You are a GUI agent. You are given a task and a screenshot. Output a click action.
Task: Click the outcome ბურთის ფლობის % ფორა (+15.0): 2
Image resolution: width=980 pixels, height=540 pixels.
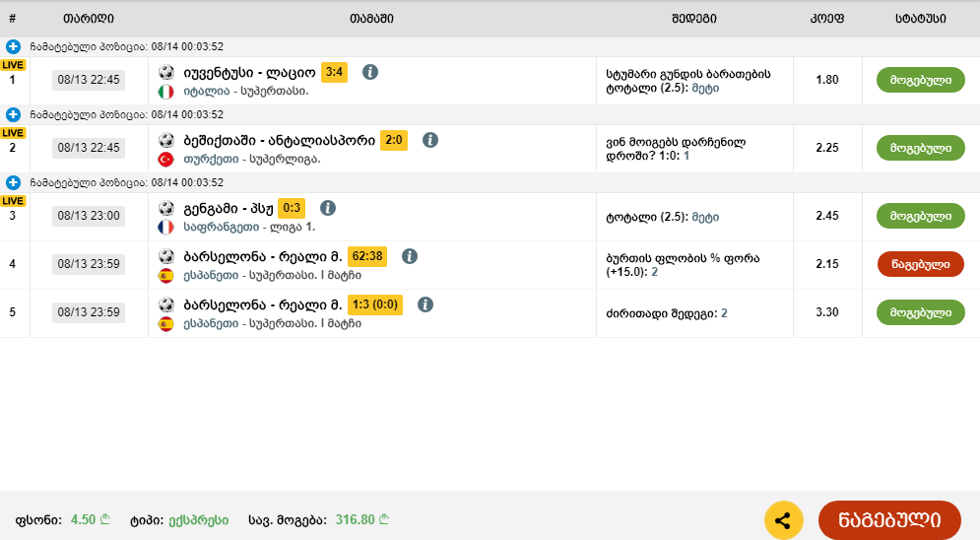coord(684,265)
